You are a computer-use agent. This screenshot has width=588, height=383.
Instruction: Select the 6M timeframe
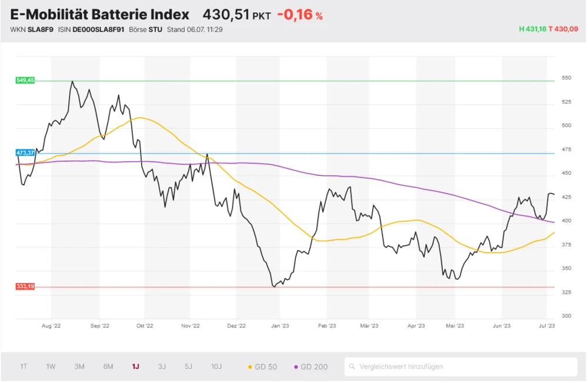108,367
